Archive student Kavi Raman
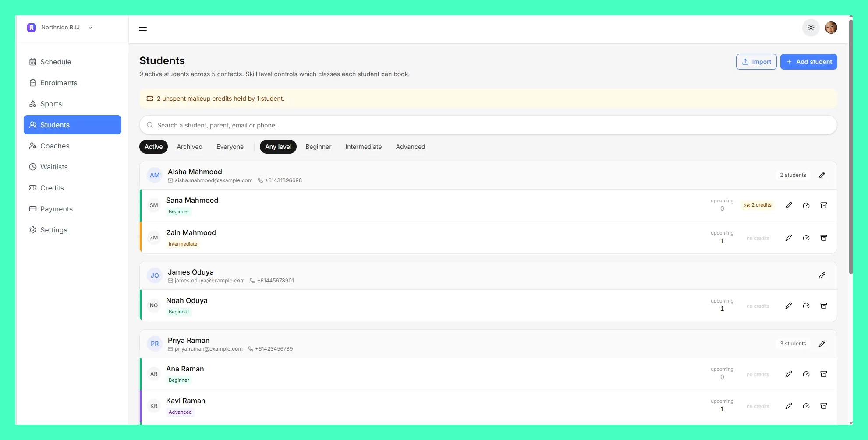 pyautogui.click(x=824, y=406)
